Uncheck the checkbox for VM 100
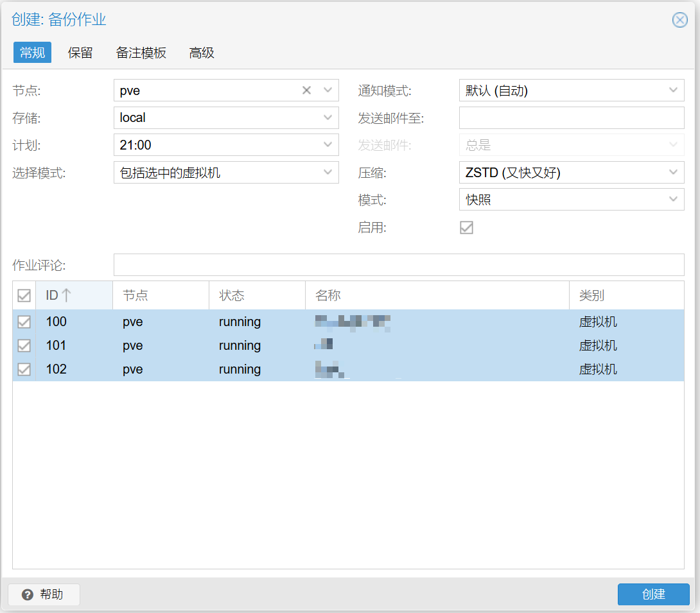 click(24, 322)
